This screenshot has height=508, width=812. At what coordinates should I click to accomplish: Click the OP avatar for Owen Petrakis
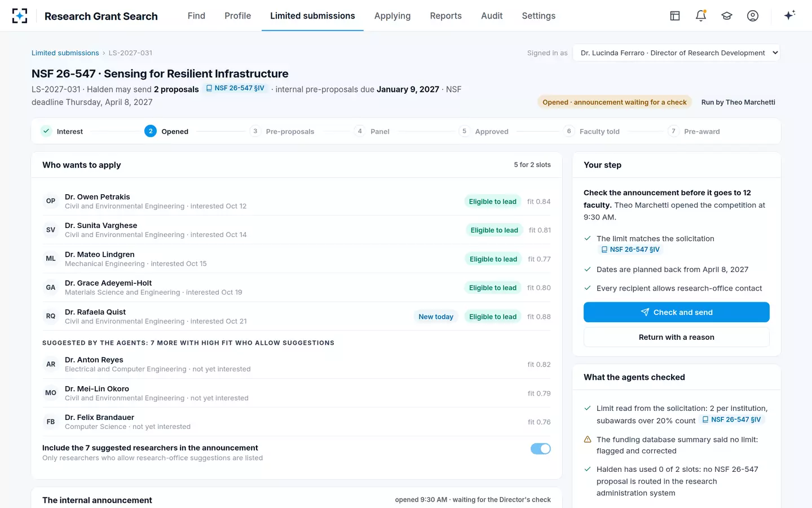51,201
